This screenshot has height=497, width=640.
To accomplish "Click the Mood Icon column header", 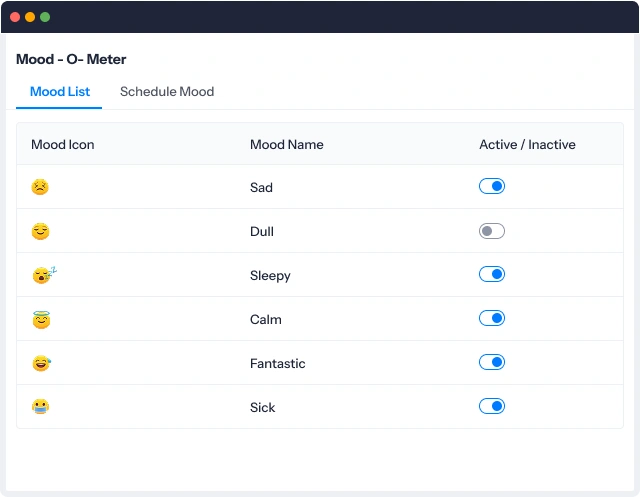I will (62, 144).
